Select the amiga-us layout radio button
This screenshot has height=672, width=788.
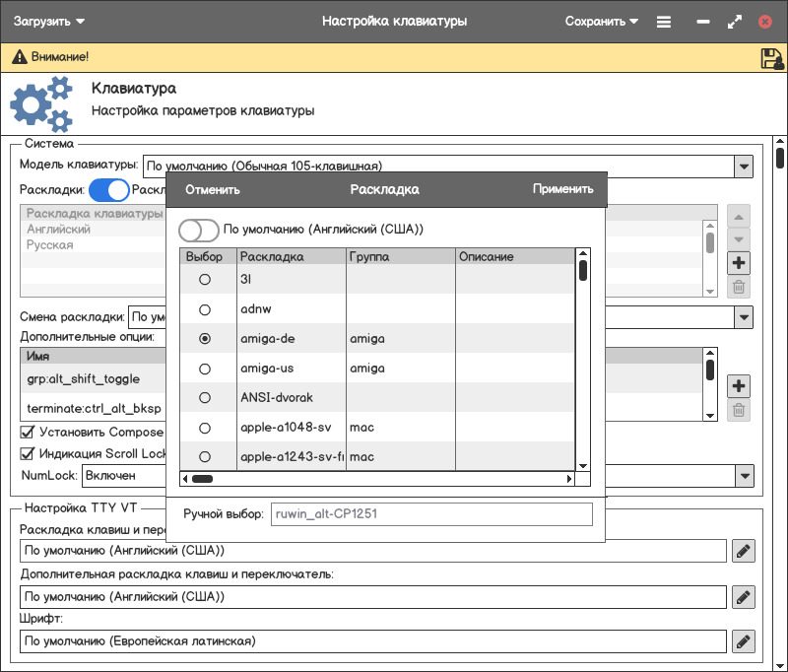(x=205, y=369)
